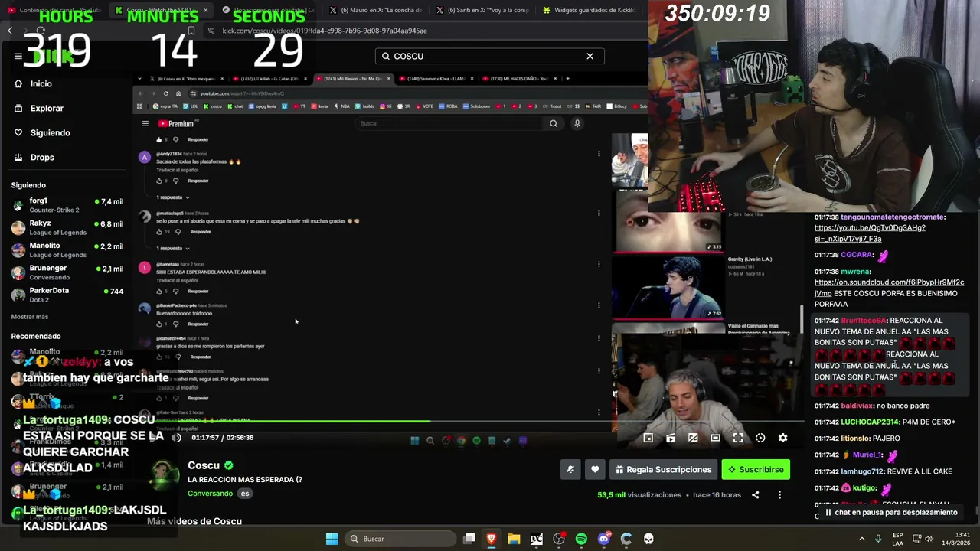Open Spotify from the taskbar
The image size is (980, 551).
click(581, 539)
